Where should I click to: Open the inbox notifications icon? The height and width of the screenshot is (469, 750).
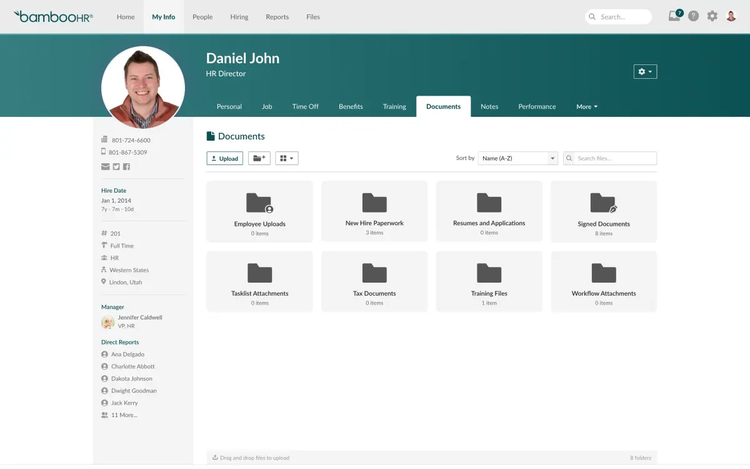coord(675,16)
